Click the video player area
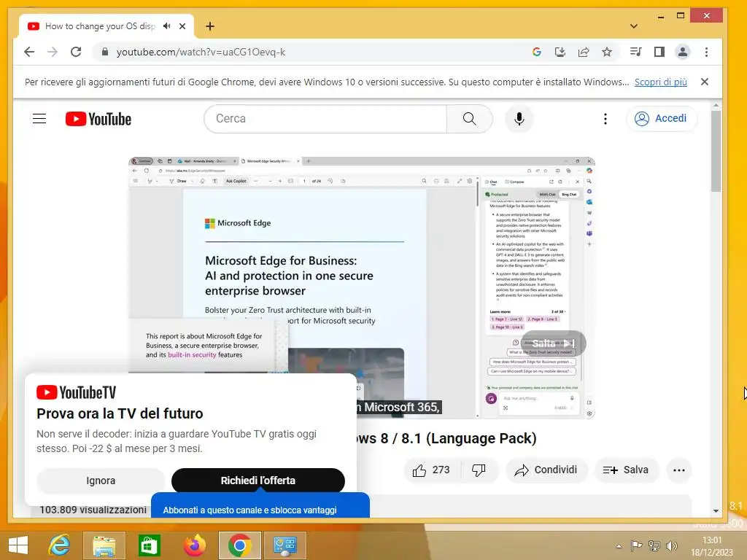The width and height of the screenshot is (747, 560). 362,287
